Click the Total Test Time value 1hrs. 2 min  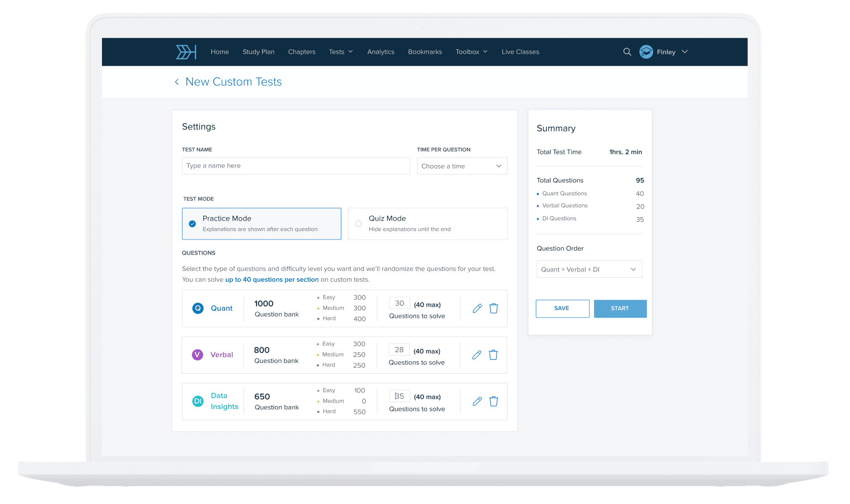point(625,152)
